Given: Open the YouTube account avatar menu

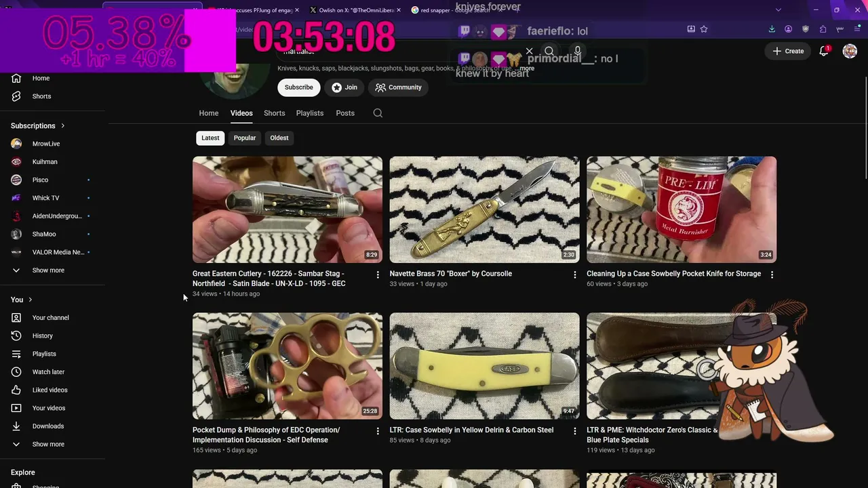Looking at the screenshot, I should [850, 51].
